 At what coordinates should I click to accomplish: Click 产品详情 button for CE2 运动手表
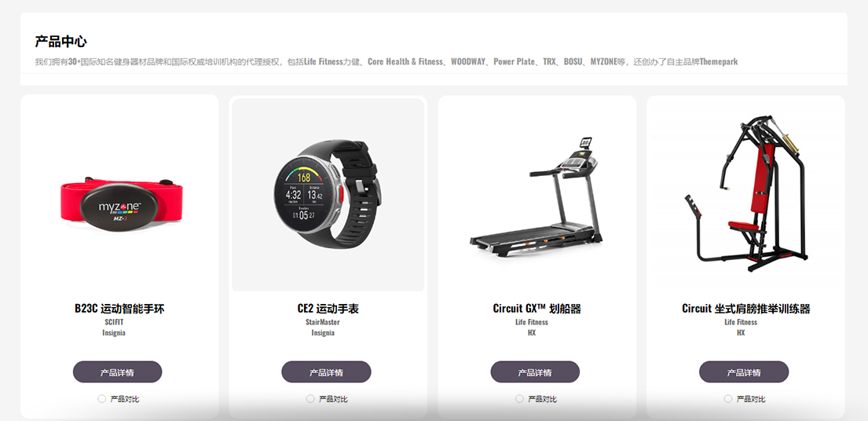(x=326, y=372)
